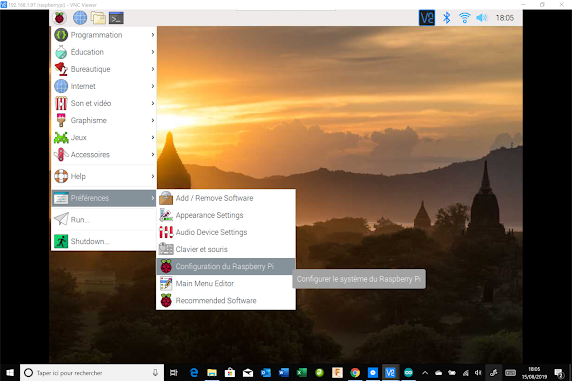
Task: Click the Windows search box
Action: click(x=92, y=373)
